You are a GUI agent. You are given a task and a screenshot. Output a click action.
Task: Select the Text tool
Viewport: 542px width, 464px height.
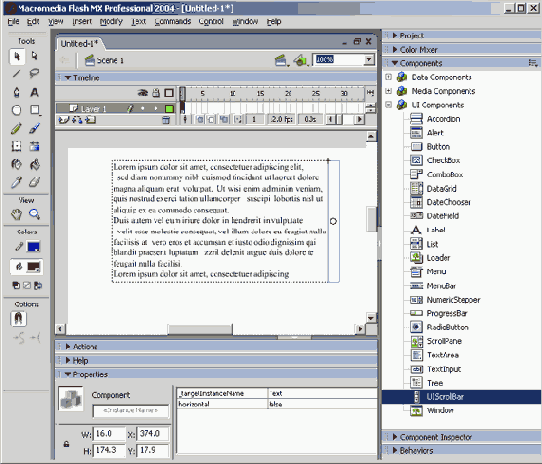(x=34, y=92)
